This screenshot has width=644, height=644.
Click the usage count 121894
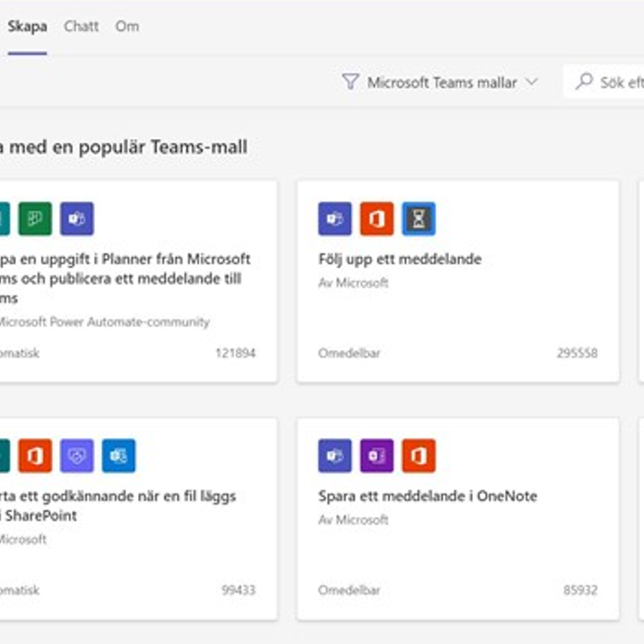point(235,353)
